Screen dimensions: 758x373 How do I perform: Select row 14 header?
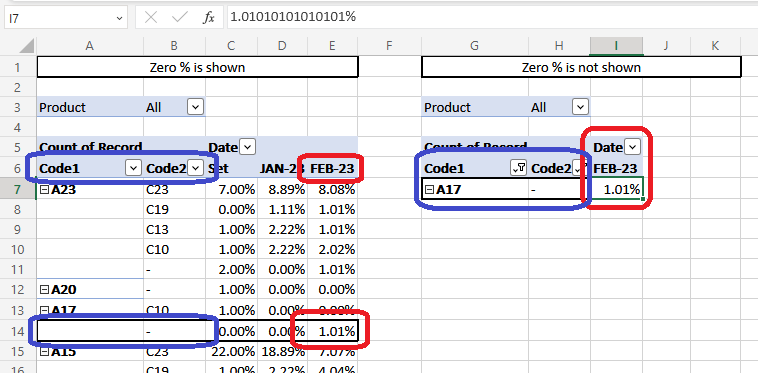tap(18, 332)
